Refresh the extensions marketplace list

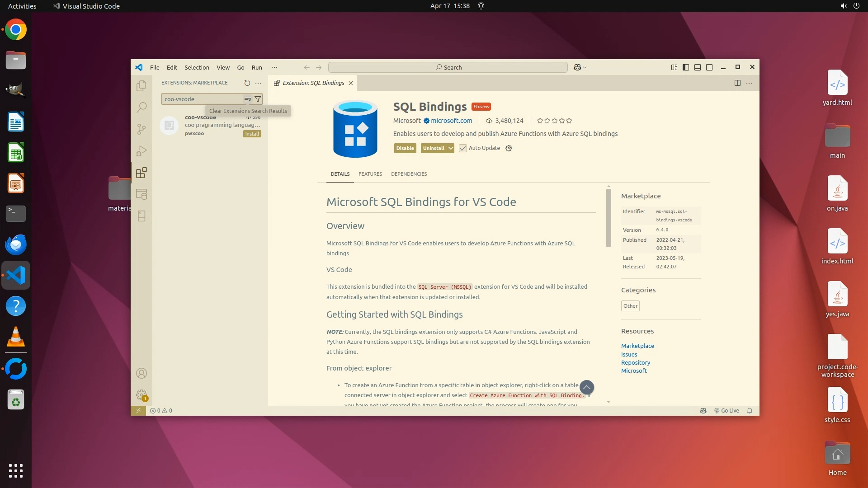pyautogui.click(x=247, y=83)
